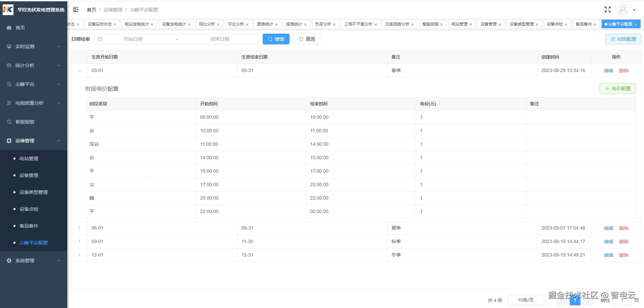Delete the 春季 row via 删除
This screenshot has height=308, width=644.
624,71
